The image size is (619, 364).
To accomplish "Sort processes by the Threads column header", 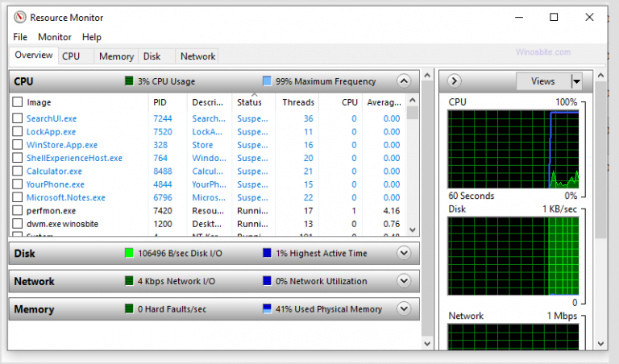I will pyautogui.click(x=298, y=102).
